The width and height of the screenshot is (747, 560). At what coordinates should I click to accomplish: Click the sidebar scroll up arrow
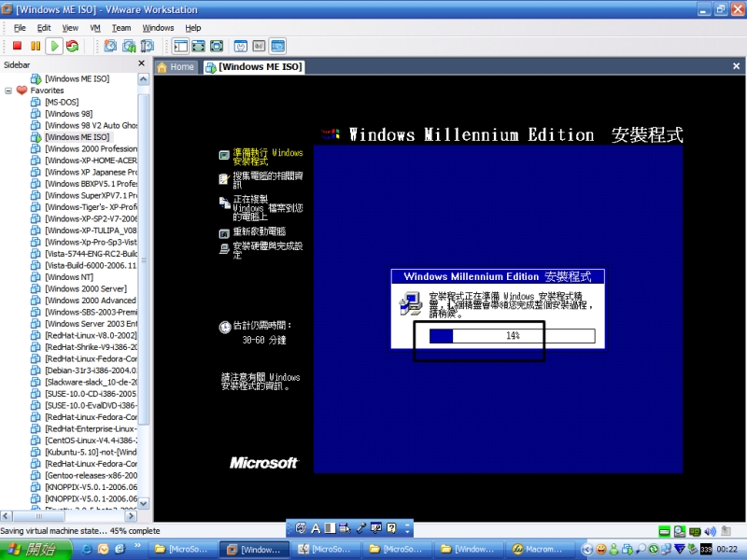[144, 79]
